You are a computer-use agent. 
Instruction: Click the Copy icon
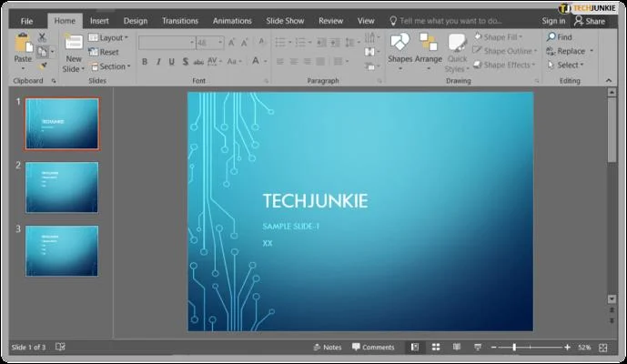pos(42,52)
